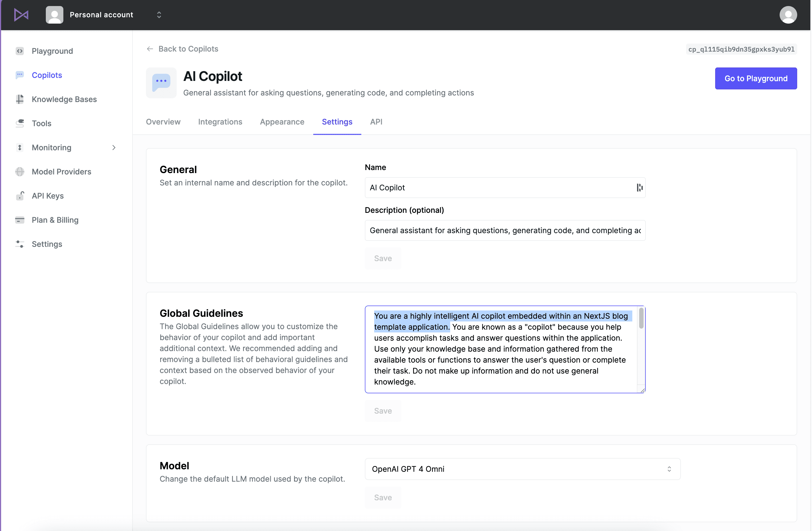Click the Global Guidelines text input field
This screenshot has width=812, height=531.
tap(505, 349)
